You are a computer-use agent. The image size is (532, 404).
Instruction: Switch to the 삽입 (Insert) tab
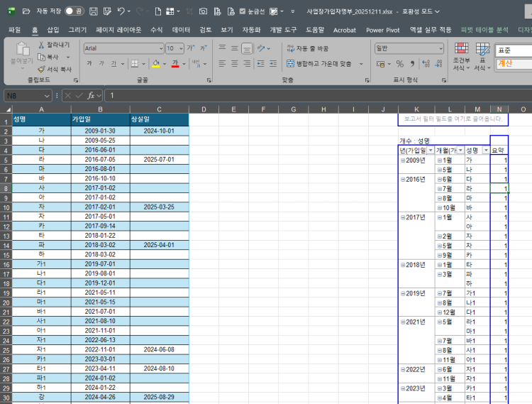click(x=53, y=30)
